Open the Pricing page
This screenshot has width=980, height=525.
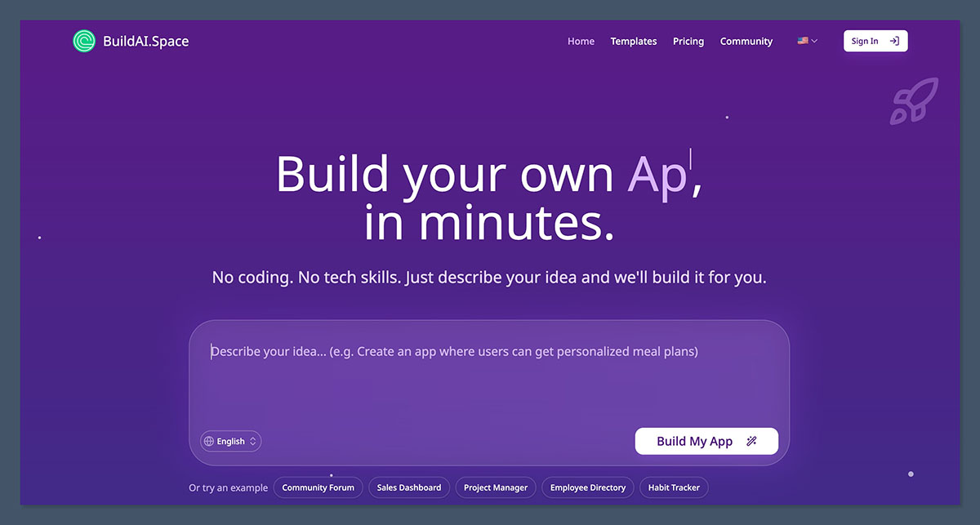[x=688, y=41]
